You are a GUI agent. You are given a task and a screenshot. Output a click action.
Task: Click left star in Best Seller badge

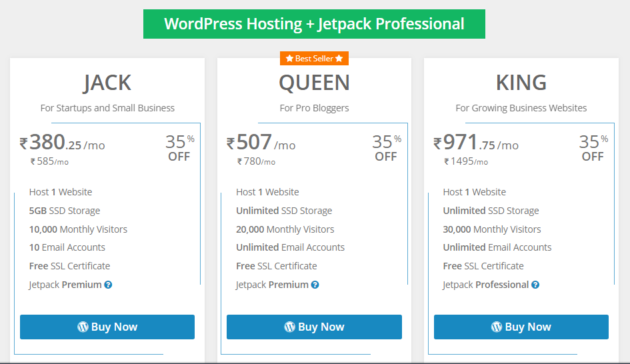[x=289, y=59]
